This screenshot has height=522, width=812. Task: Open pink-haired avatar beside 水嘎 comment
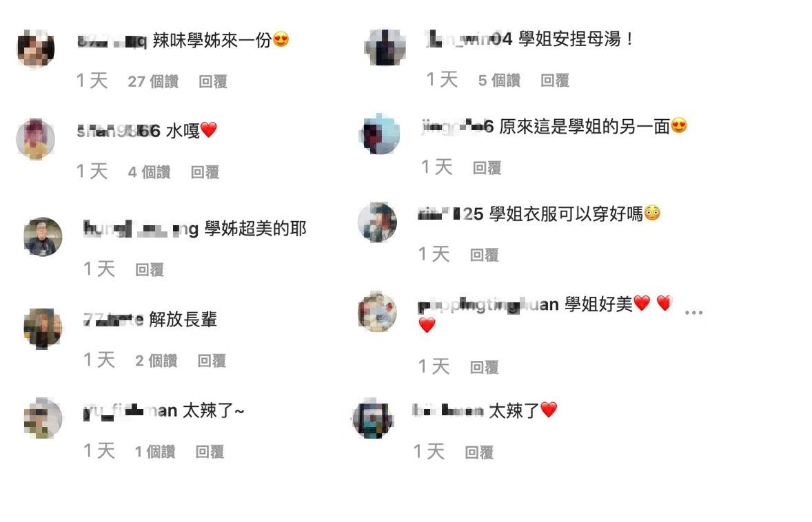(36, 139)
